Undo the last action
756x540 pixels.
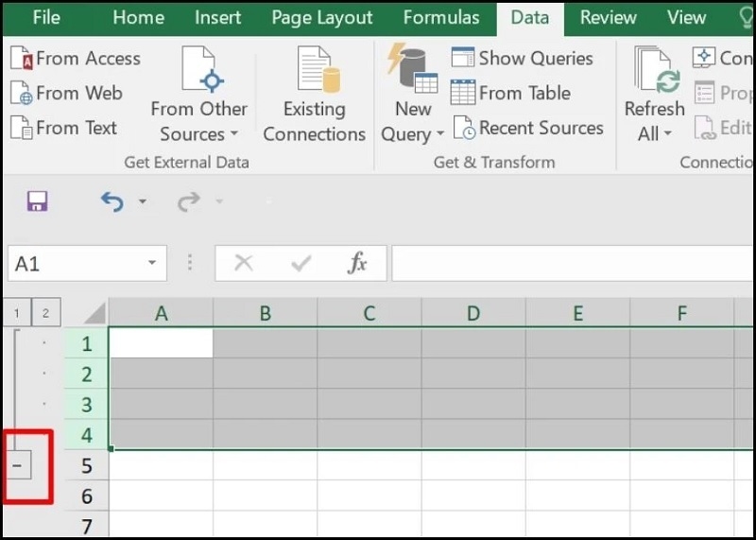tap(112, 200)
